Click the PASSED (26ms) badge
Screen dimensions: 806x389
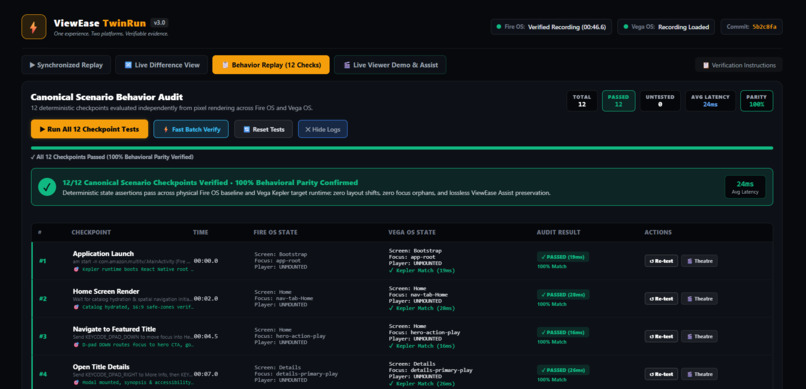click(x=563, y=370)
